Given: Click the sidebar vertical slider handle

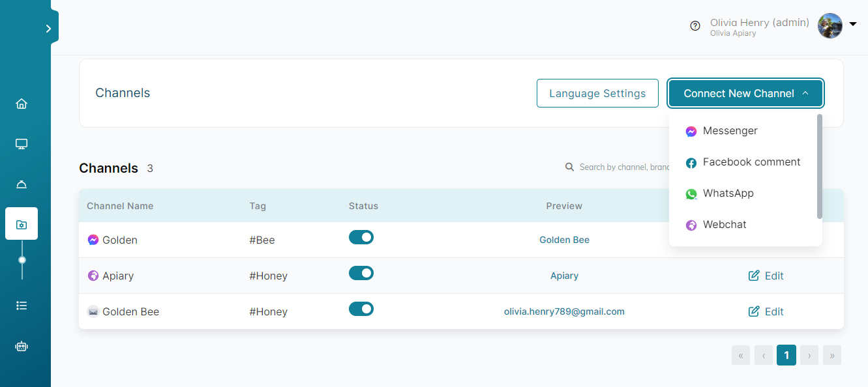Looking at the screenshot, I should (22, 259).
